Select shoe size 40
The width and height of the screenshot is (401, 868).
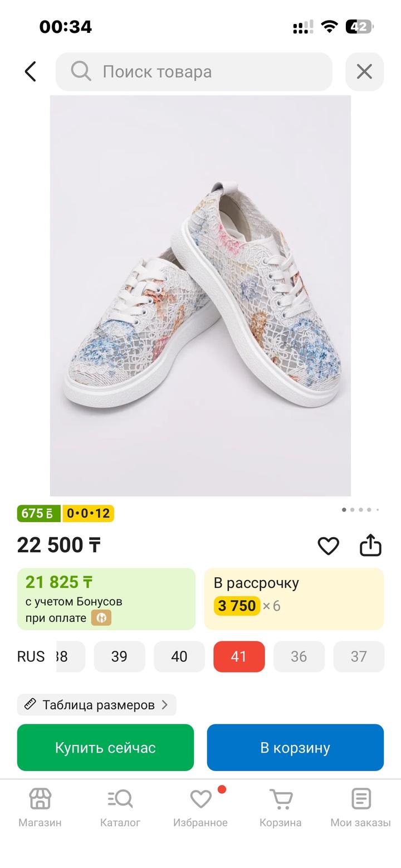tap(179, 656)
